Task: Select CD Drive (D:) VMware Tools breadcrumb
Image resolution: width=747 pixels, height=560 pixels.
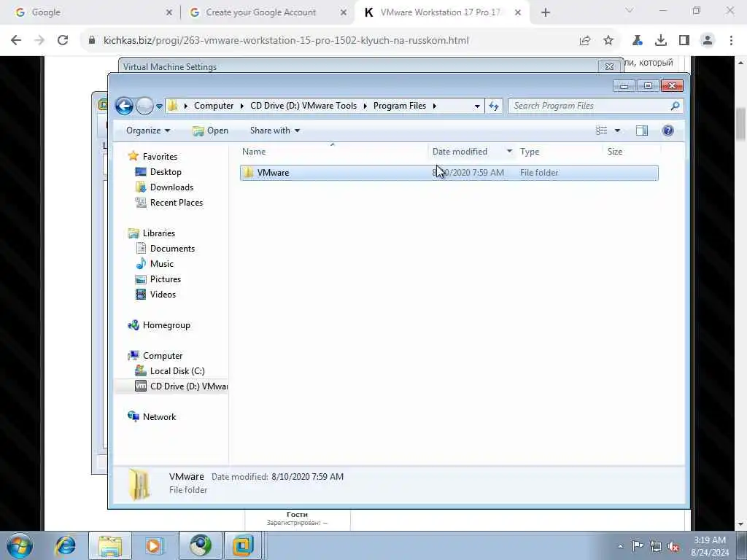Action: pos(303,106)
